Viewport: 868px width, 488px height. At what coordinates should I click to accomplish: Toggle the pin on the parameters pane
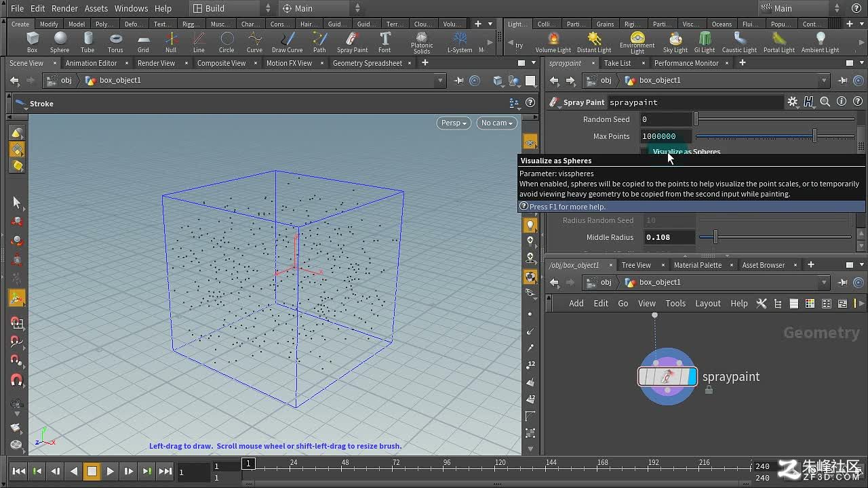[x=843, y=80]
